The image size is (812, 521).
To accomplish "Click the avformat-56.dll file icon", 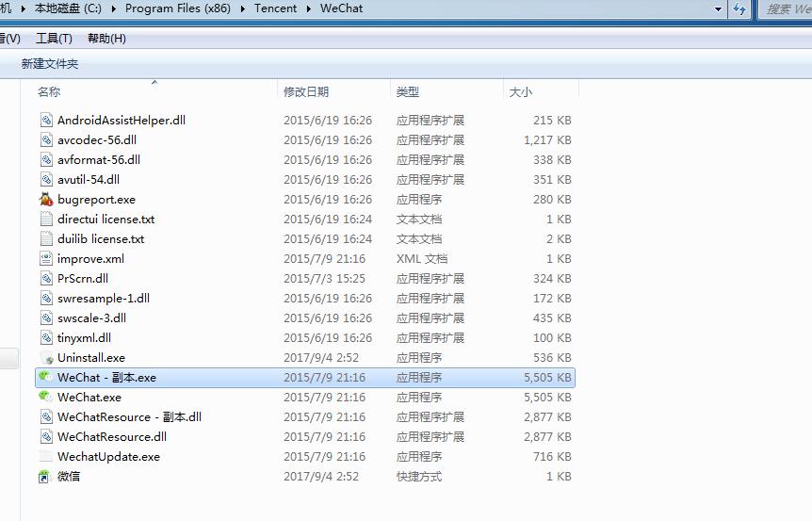I will pos(46,159).
